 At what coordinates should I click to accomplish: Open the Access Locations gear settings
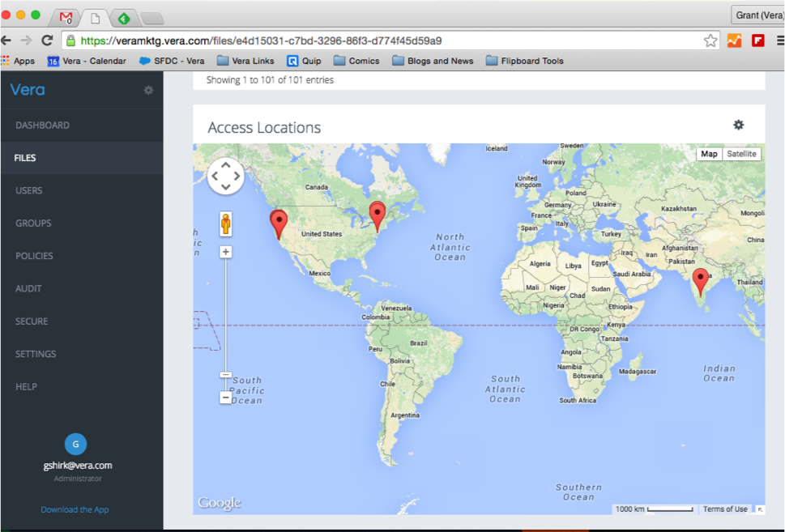pyautogui.click(x=738, y=125)
